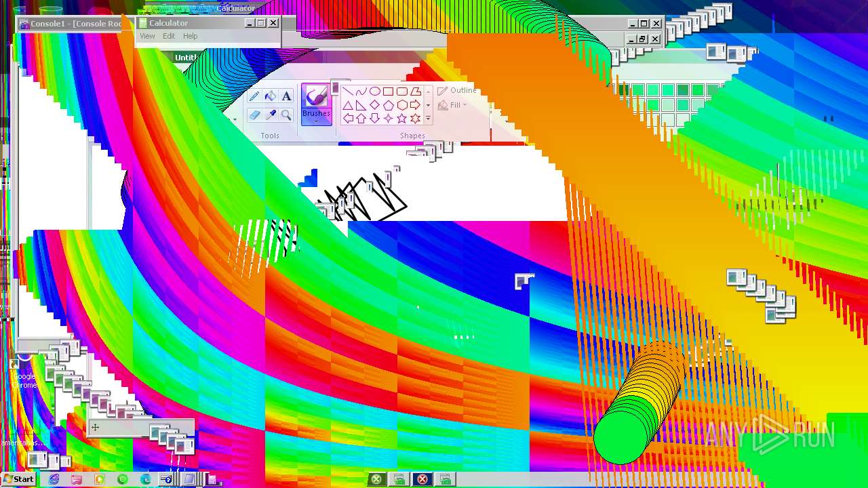Close the outer window at top right
Viewport: 868px width, 488px height.
tap(656, 23)
